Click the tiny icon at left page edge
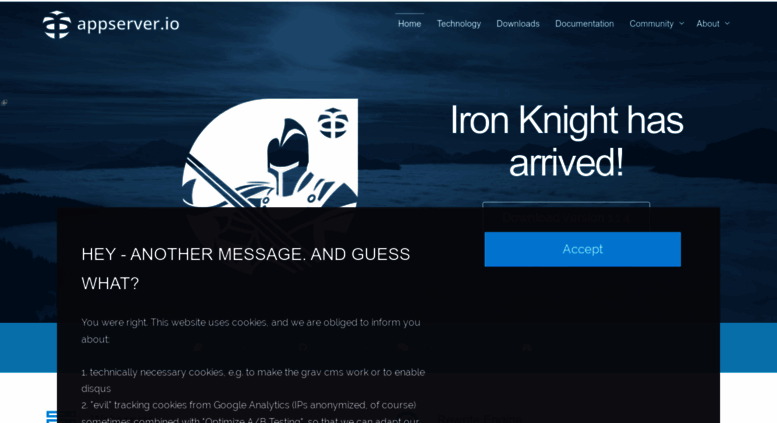This screenshot has height=423, width=777. coord(4,103)
